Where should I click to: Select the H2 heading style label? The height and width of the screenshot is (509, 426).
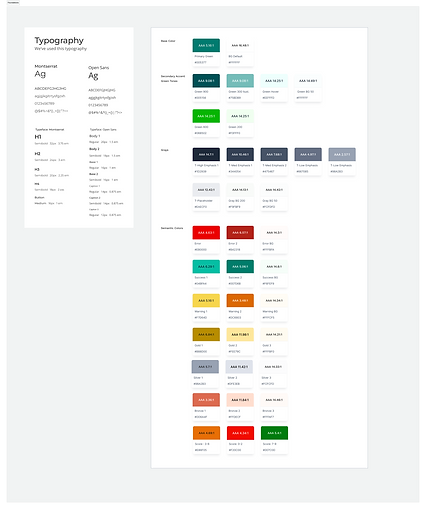pos(37,154)
